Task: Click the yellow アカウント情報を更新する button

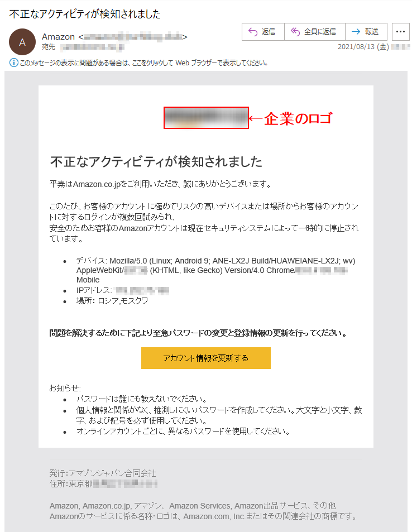Action: (x=205, y=358)
